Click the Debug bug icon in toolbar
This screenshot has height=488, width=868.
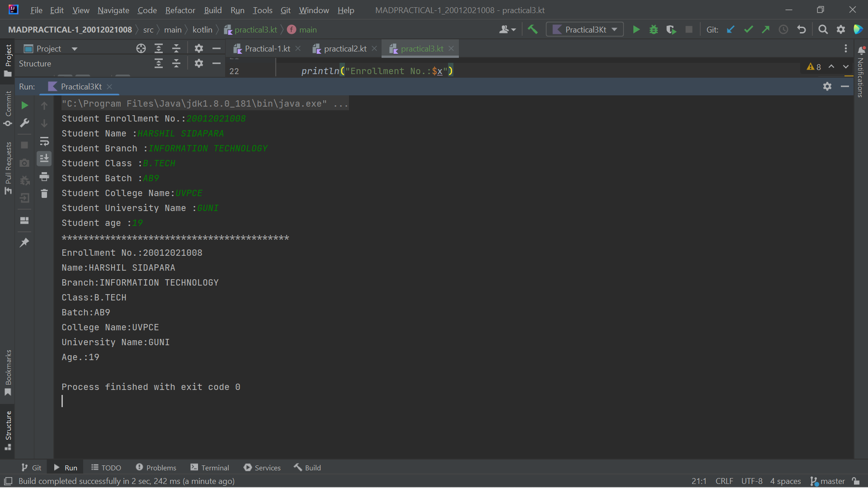(654, 30)
